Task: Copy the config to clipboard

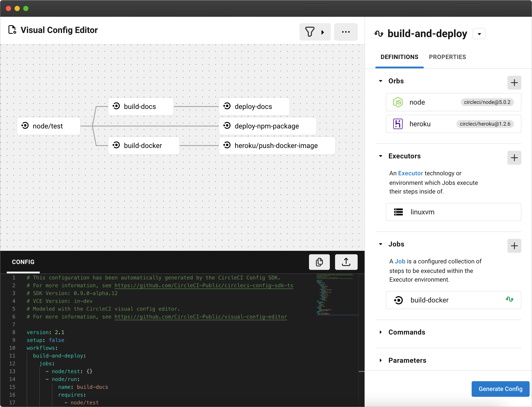Action: pyautogui.click(x=319, y=262)
